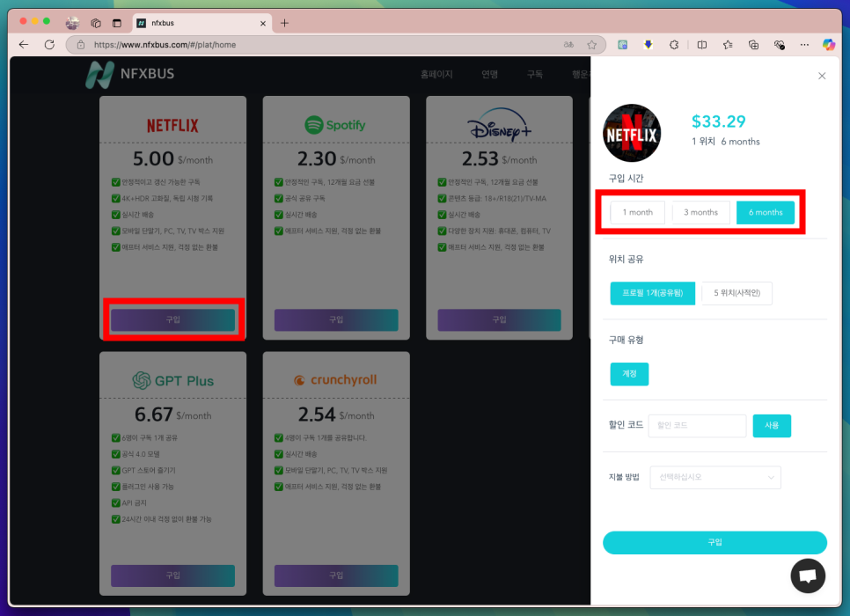Select the 1 month duration option
Viewport: 850px width, 616px height.
click(637, 213)
